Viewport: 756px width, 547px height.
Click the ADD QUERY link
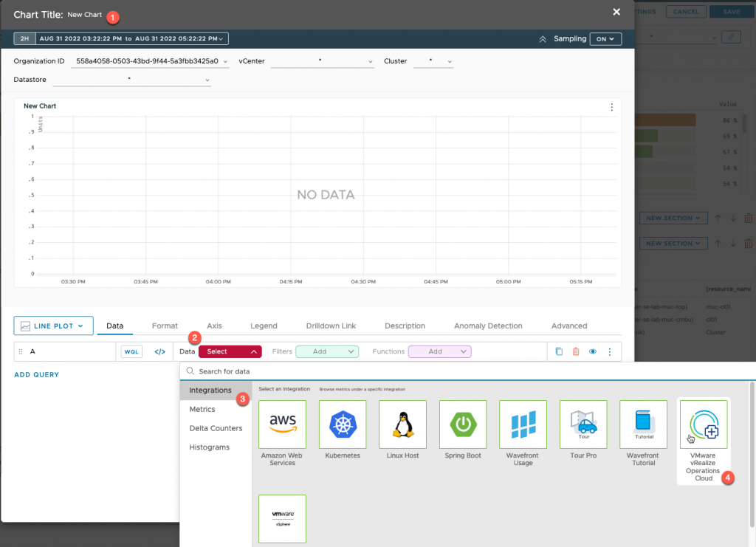pyautogui.click(x=37, y=374)
